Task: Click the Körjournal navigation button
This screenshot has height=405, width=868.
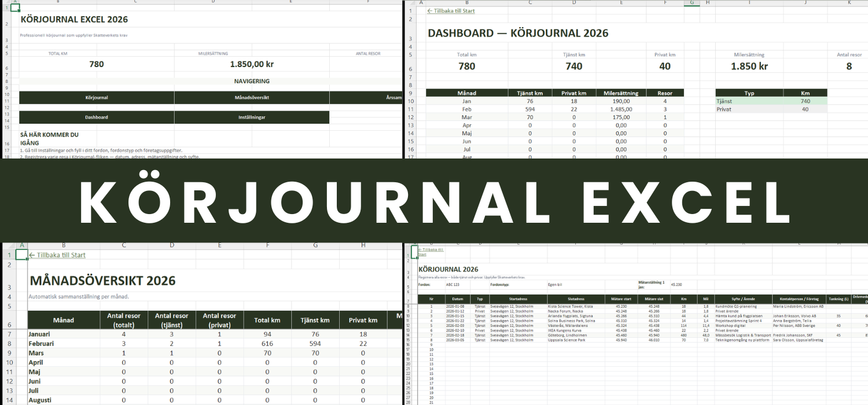Action: tap(96, 98)
